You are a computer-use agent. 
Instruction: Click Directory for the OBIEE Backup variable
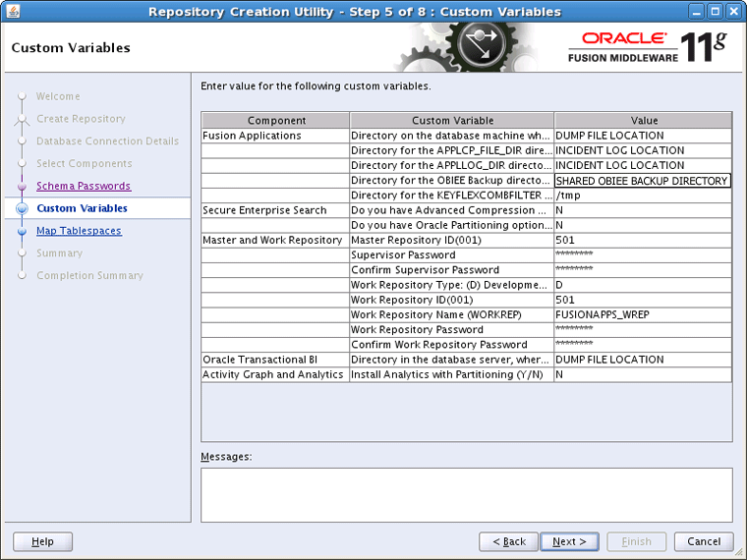click(x=451, y=181)
